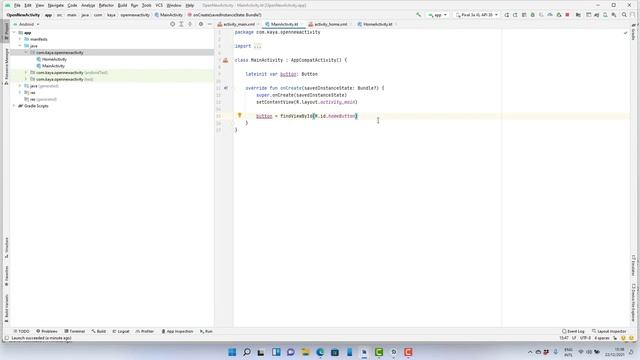Open the Profiler tool window

tap(145, 331)
